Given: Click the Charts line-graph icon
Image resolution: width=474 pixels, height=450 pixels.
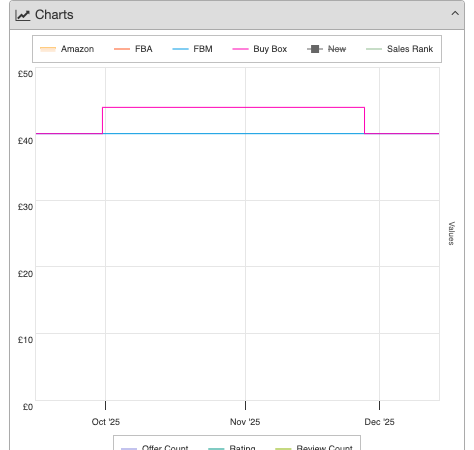Looking at the screenshot, I should click(23, 15).
